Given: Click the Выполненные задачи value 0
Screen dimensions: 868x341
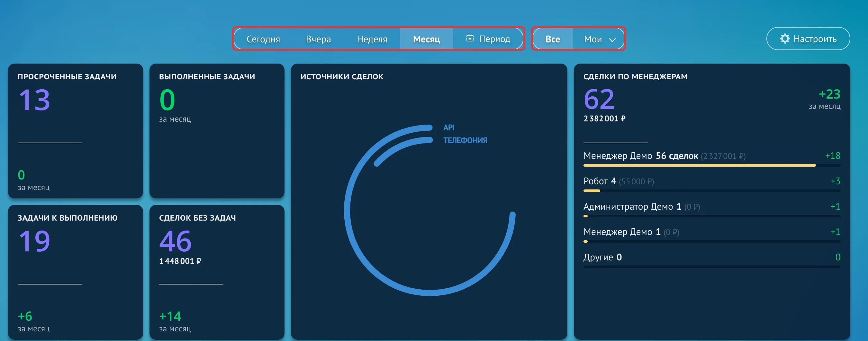Looking at the screenshot, I should pos(167,100).
